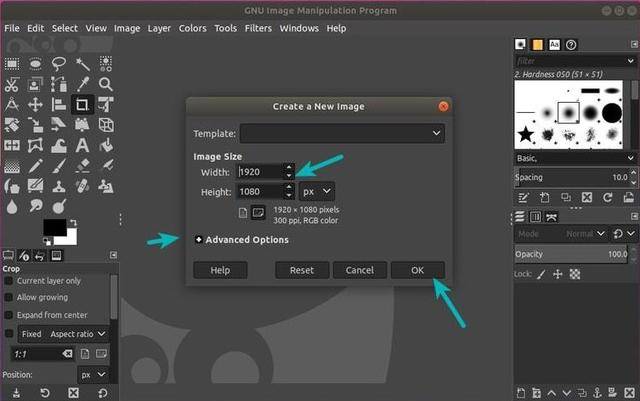Select the Measure compass tool
Screen dimensions: 640x401
[x=12, y=105]
